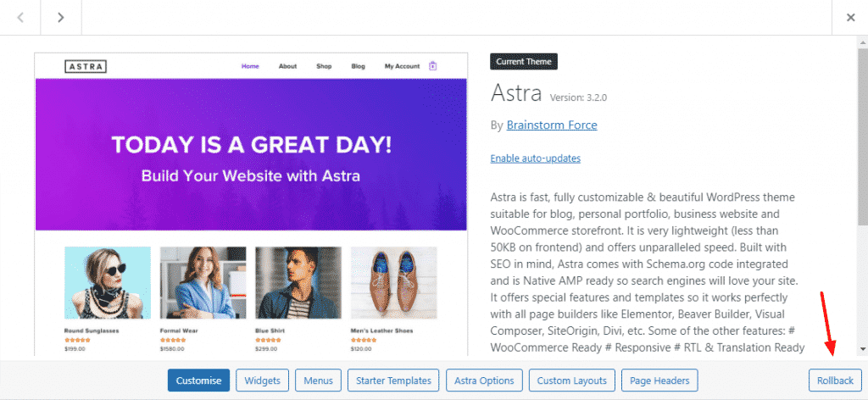This screenshot has height=400, width=868.
Task: Click the Rollback button
Action: [x=835, y=380]
